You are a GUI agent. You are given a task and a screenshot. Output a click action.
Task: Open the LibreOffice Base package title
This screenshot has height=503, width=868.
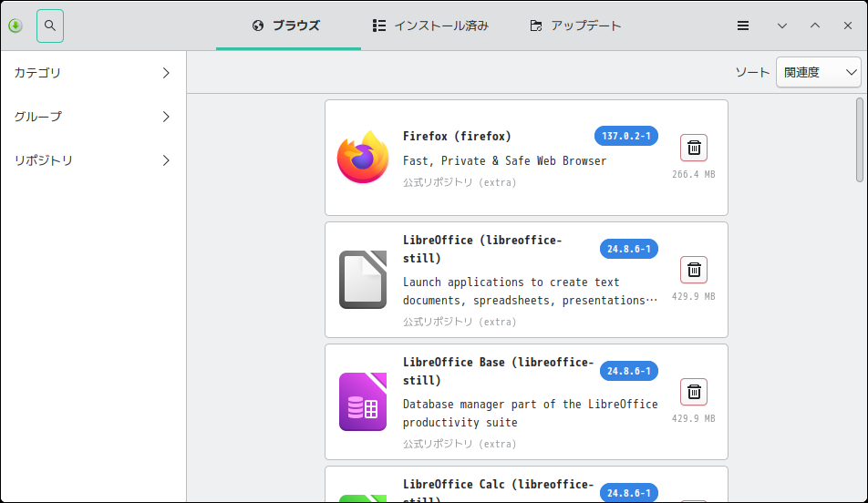[498, 371]
